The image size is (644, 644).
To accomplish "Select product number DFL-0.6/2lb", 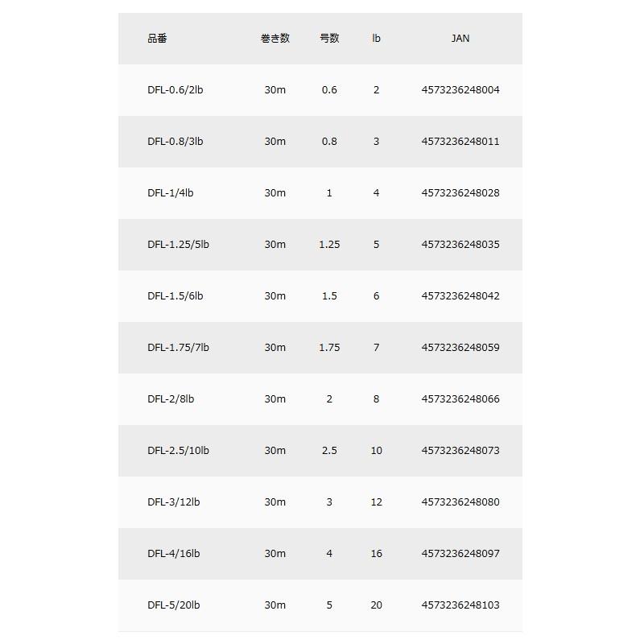I will click(175, 90).
